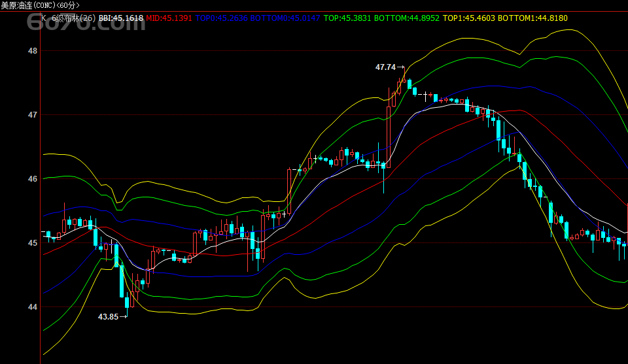Click the green TOP:45.3831 label
Screen dimensions: 628x364
click(347, 18)
